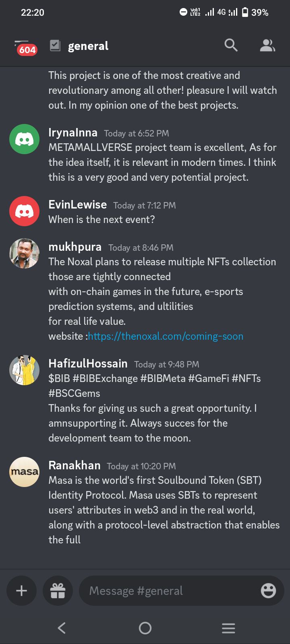290x644 pixels.
Task: Tap the Ranakhan username
Action: point(75,466)
